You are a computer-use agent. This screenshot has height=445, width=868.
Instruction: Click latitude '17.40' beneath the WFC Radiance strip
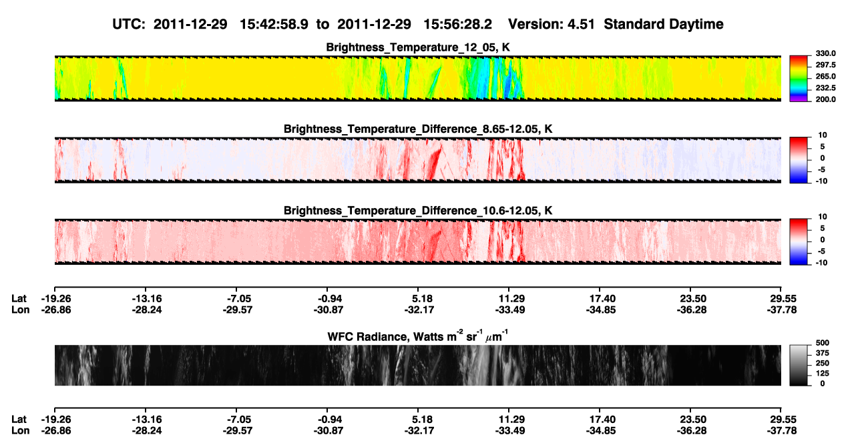pyautogui.click(x=600, y=419)
